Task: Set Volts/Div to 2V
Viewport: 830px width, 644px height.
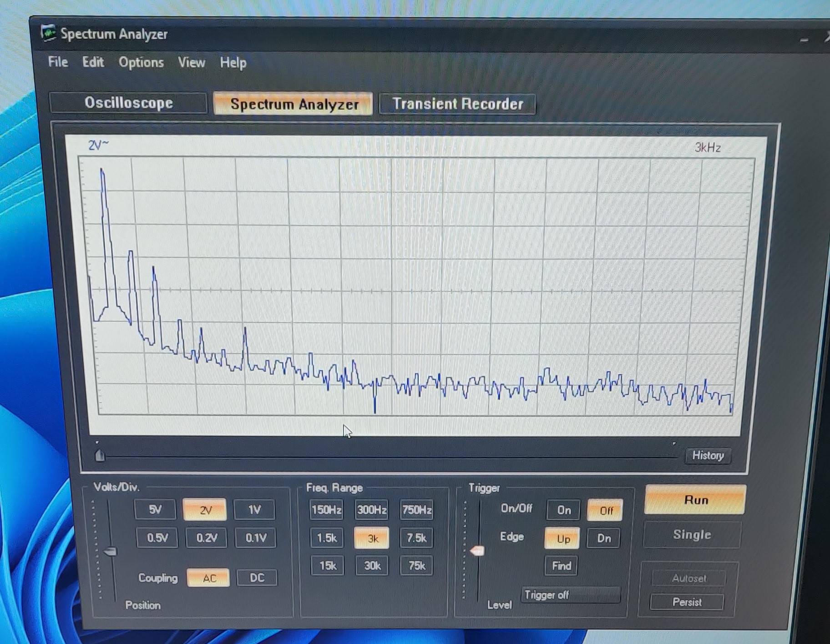Action: pos(205,510)
